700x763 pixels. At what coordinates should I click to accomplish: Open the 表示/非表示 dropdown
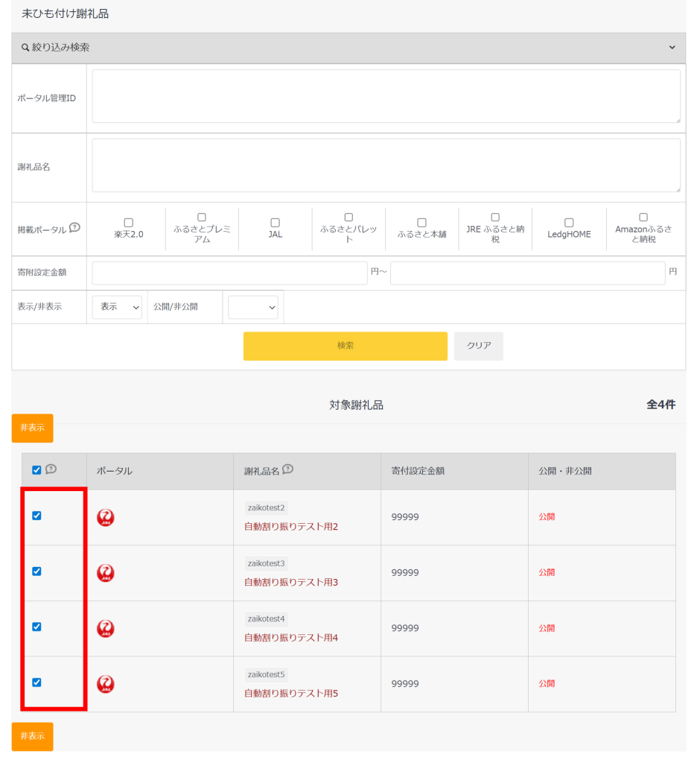click(x=117, y=307)
